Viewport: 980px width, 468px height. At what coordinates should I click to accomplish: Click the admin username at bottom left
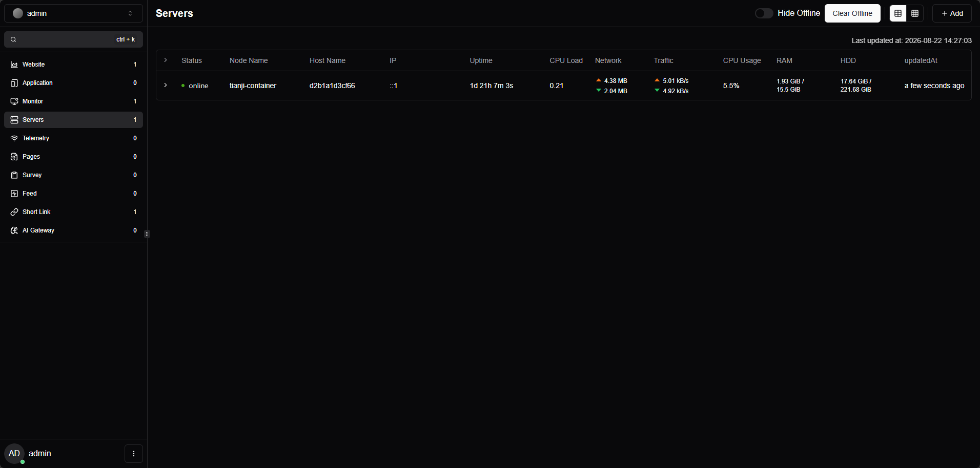pos(40,454)
